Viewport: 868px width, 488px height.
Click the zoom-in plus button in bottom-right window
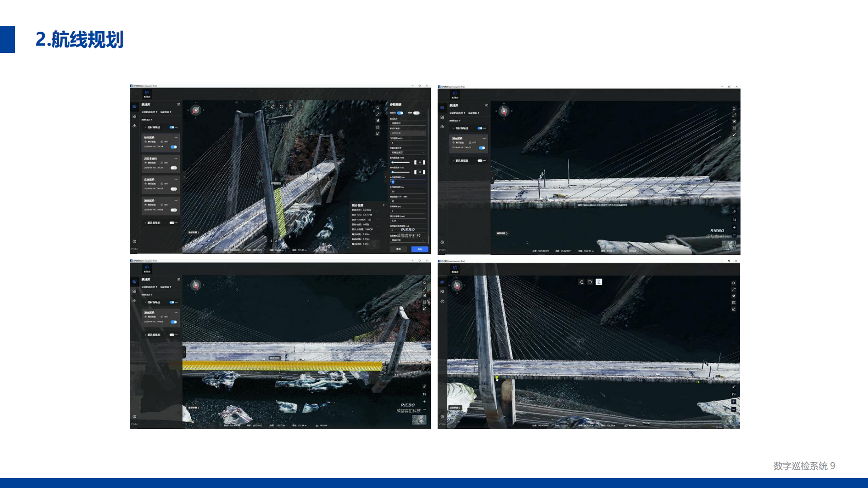734,402
